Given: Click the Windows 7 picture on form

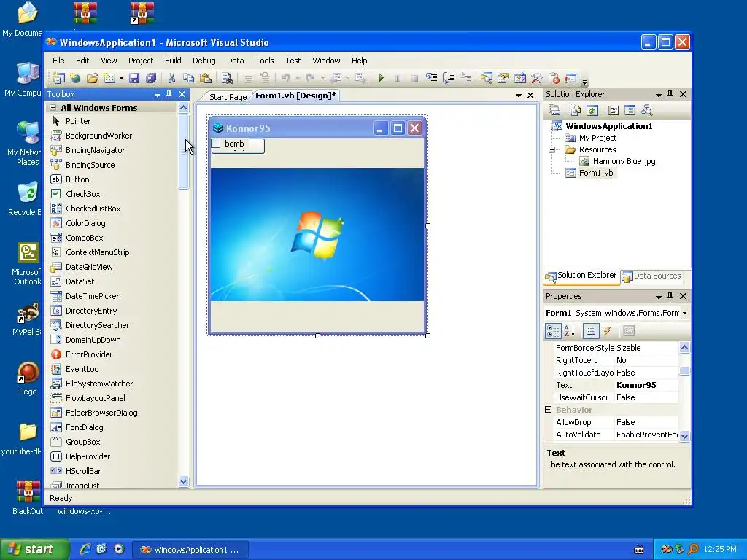Looking at the screenshot, I should pos(317,234).
